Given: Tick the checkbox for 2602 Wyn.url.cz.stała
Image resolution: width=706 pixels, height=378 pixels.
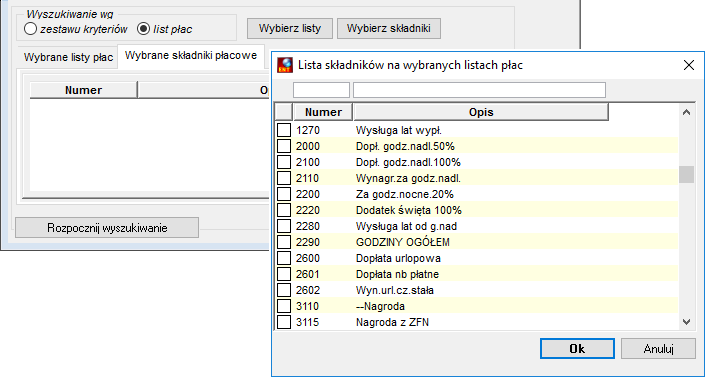Looking at the screenshot, I should click(x=284, y=290).
